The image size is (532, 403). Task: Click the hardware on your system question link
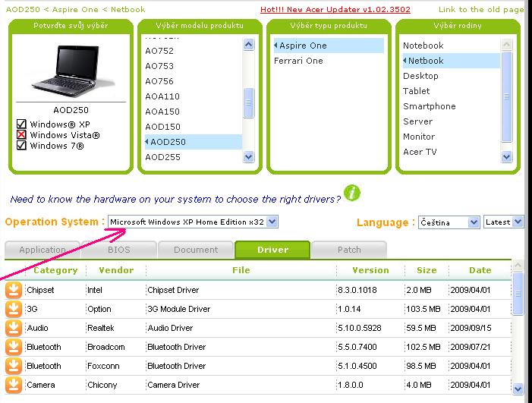[175, 199]
